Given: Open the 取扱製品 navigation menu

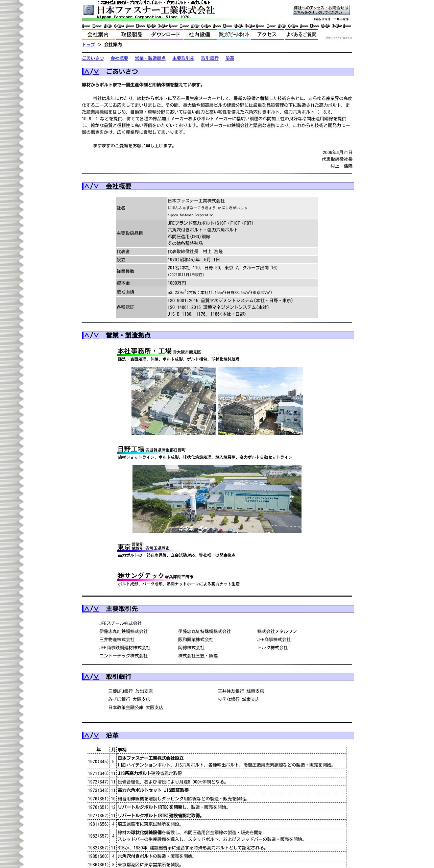Looking at the screenshot, I should [x=132, y=34].
